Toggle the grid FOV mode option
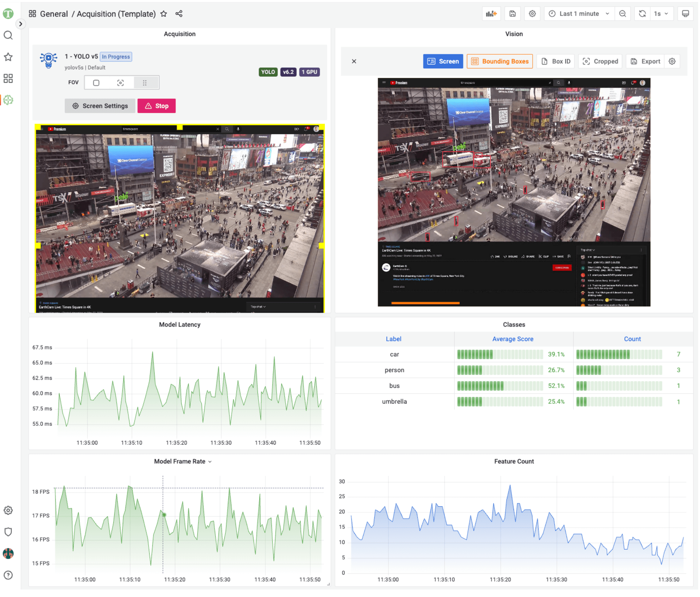The height and width of the screenshot is (597, 700). (x=145, y=82)
